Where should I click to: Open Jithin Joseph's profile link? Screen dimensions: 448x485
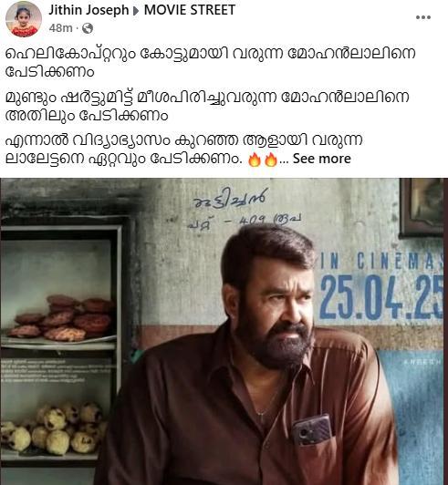click(89, 10)
